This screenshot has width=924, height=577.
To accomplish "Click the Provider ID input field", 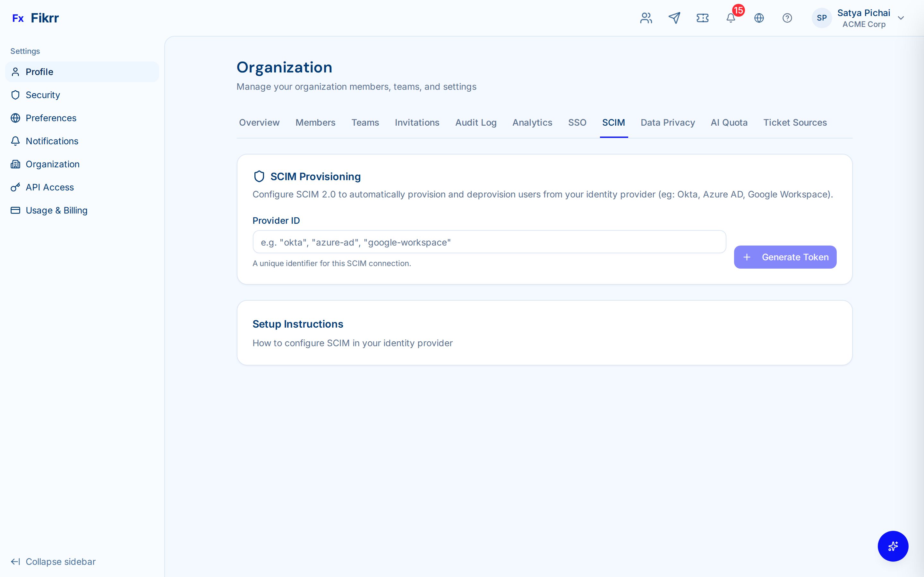I will point(489,242).
